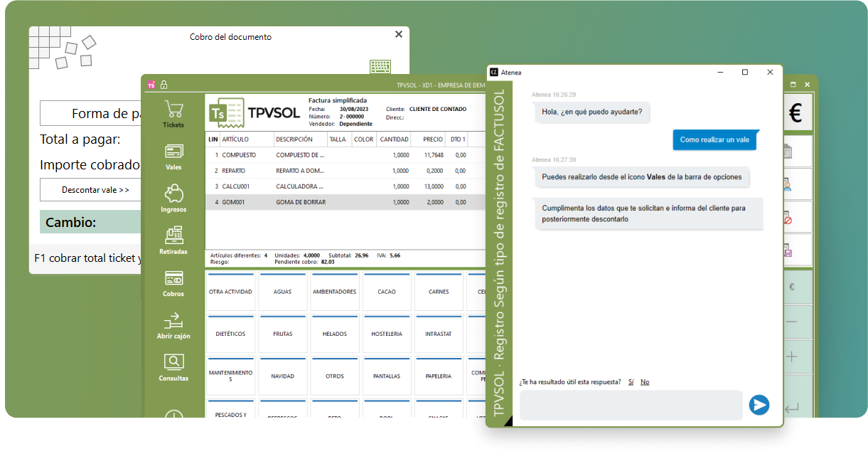Open the Vales section in TPVSOL sidebar

tap(173, 157)
